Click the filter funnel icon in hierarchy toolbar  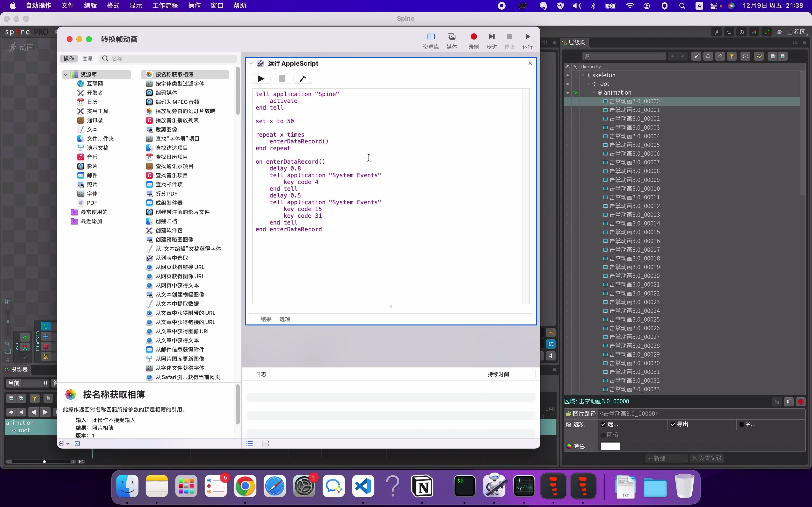[732, 56]
